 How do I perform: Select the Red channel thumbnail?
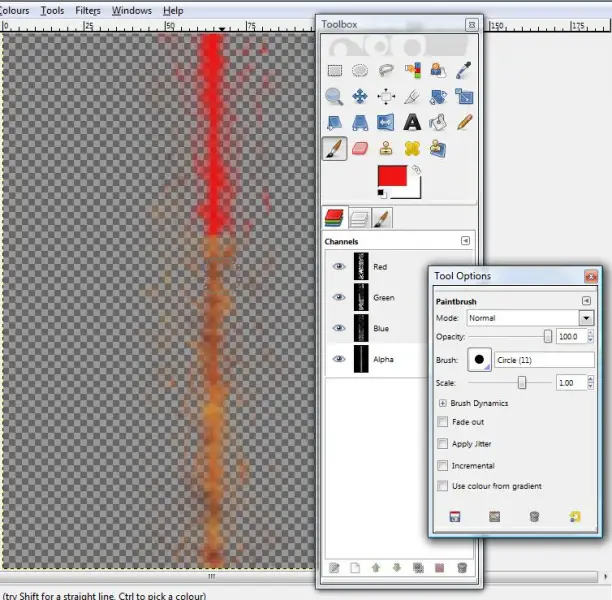pos(361,267)
